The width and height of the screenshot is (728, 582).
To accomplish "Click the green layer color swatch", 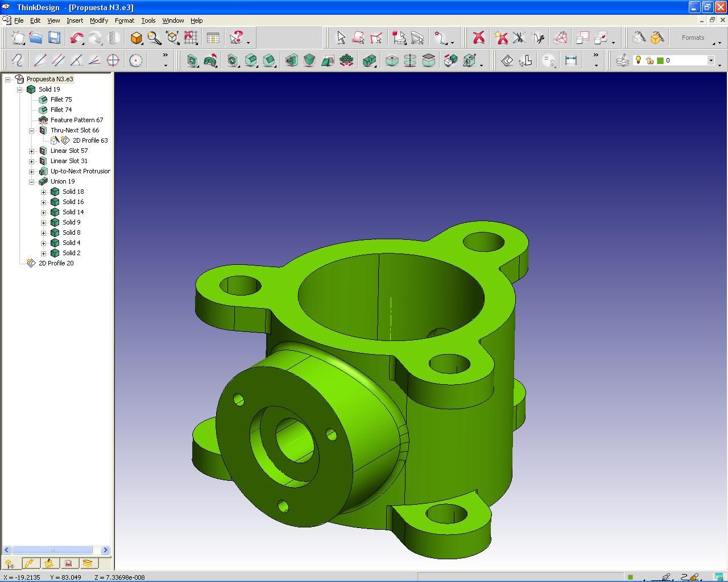I will click(660, 60).
